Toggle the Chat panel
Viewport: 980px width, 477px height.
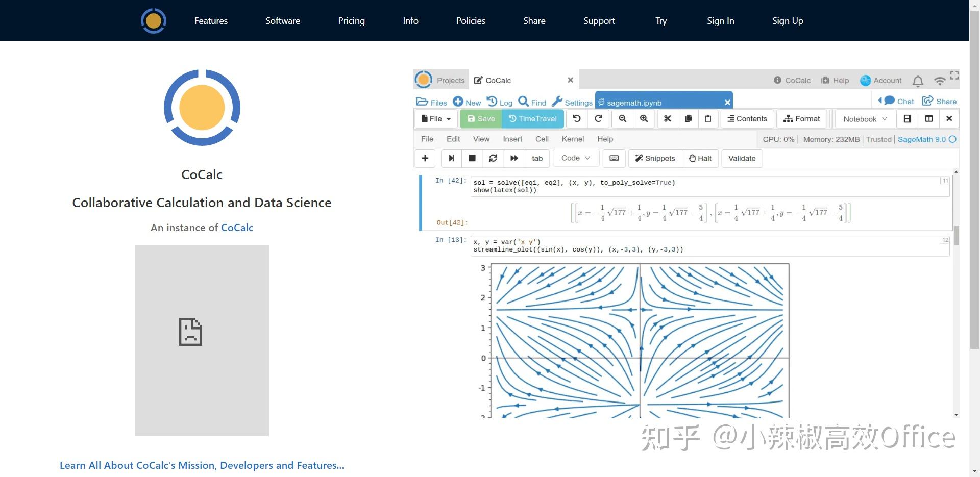click(896, 101)
